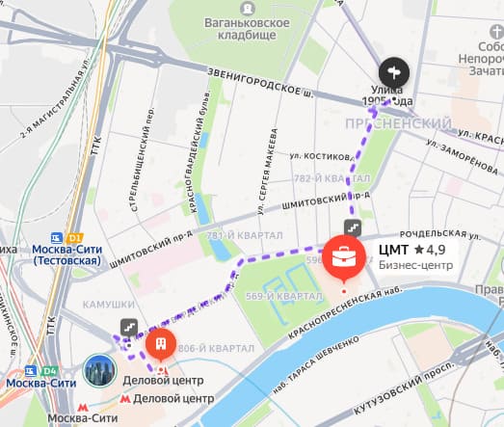
Task: Click the purple dashed route on Шмитовский пр-д
Action: click(x=351, y=201)
